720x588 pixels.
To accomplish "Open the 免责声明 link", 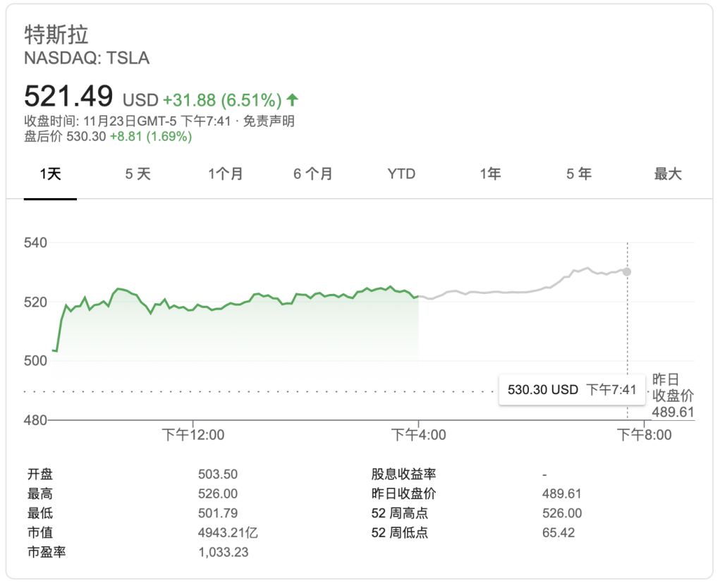I will click(269, 121).
